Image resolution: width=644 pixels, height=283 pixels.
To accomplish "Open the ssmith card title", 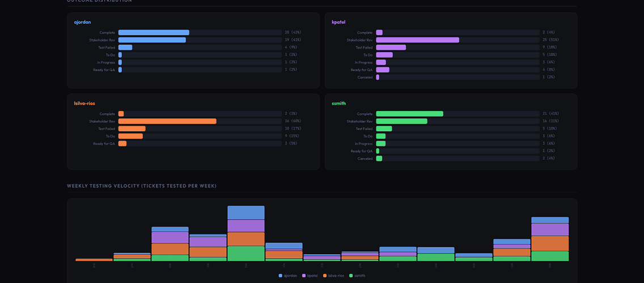I will coord(338,104).
